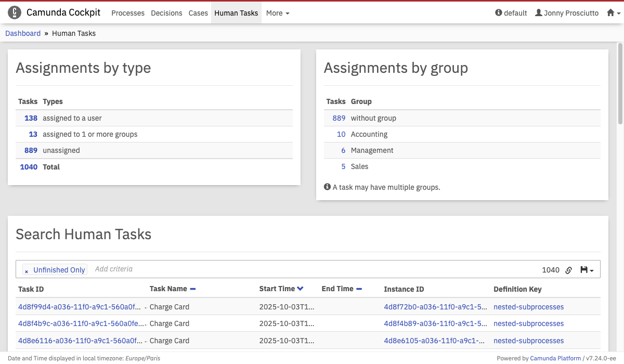Screen dimensions: 624x364
Task: Click the copy search link icon
Action: pyautogui.click(x=568, y=270)
